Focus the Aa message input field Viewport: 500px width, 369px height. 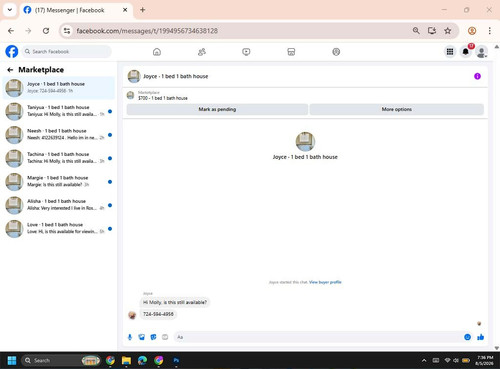pyautogui.click(x=317, y=337)
